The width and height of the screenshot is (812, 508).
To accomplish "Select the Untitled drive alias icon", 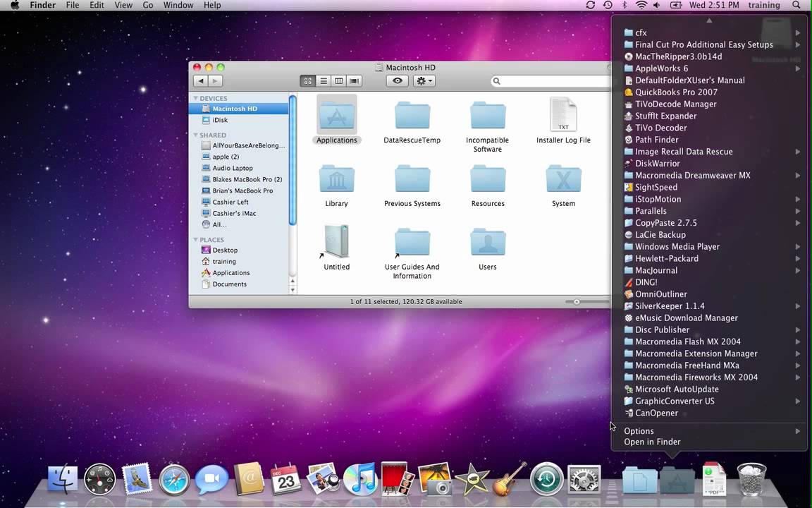I will click(337, 241).
